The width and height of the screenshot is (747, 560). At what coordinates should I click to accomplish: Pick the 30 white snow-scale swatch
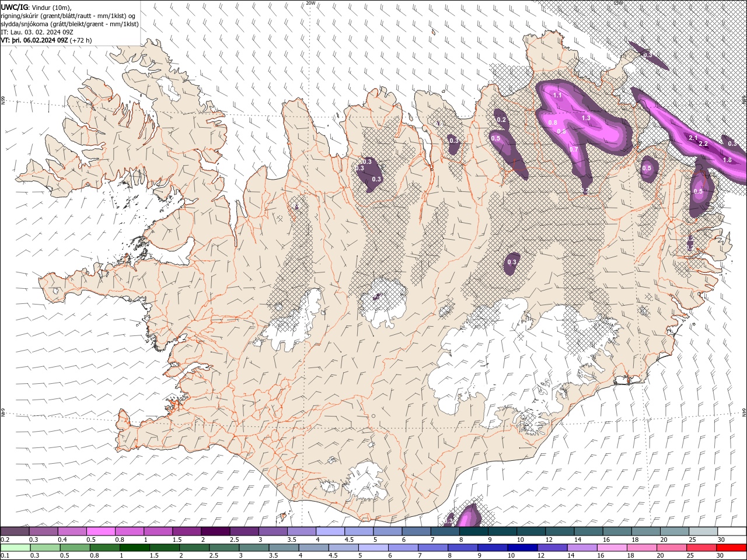coord(732,531)
